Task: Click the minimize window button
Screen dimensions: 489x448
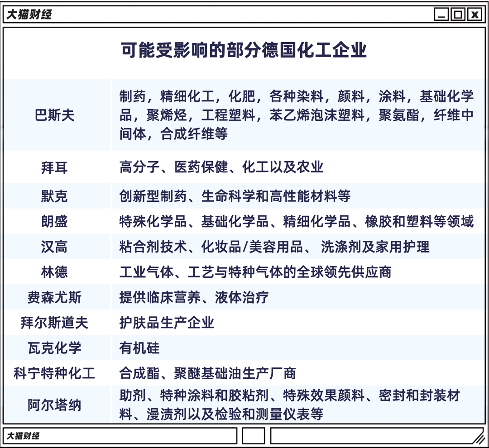Action: (441, 14)
